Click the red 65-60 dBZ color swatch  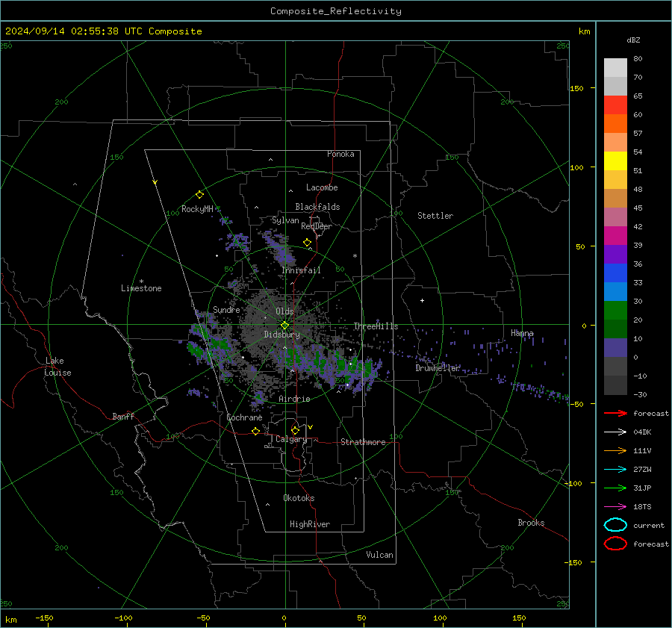pyautogui.click(x=615, y=105)
